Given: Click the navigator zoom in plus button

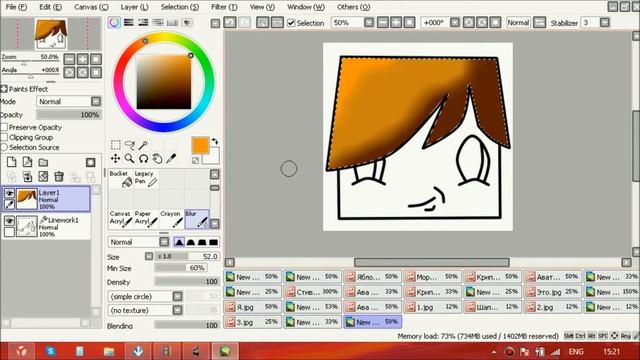Looking at the screenshot, I should tap(82, 59).
